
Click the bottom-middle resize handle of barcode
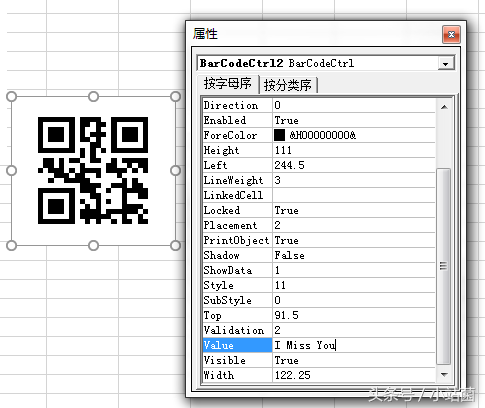[x=93, y=246]
